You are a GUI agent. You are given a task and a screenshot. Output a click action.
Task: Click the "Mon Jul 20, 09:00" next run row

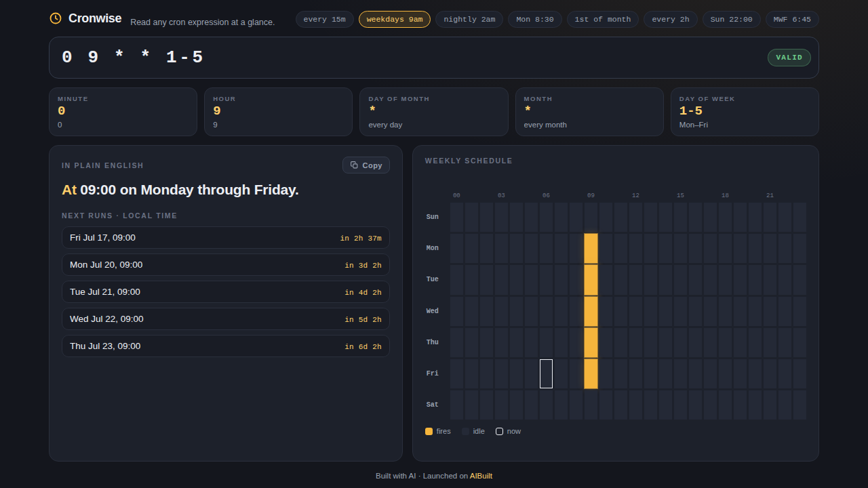click(x=226, y=265)
